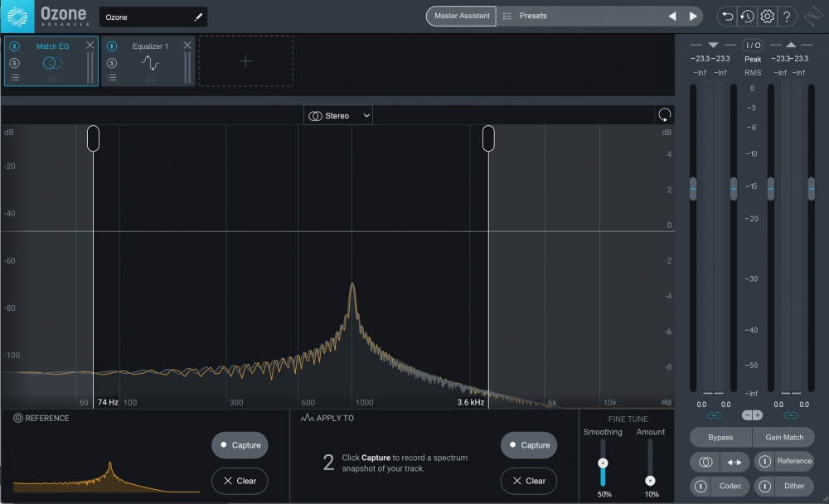This screenshot has width=829, height=504.
Task: Click the input meter down triangle
Action: [713, 45]
